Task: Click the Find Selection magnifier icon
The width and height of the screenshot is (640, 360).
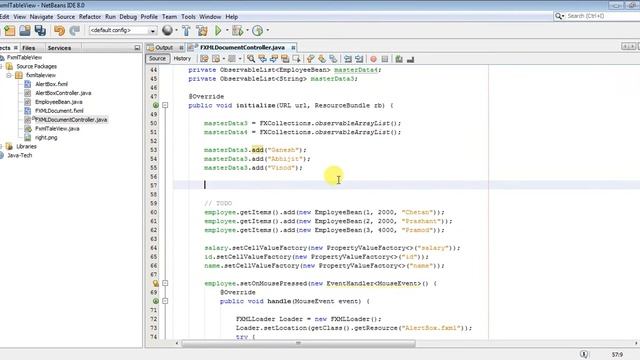Action: [251, 59]
